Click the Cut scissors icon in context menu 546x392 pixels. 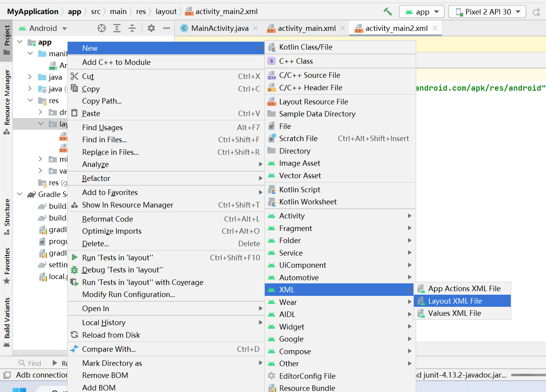74,76
